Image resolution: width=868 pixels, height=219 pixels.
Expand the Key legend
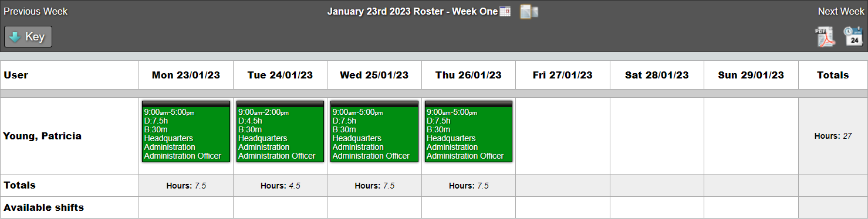tap(28, 37)
